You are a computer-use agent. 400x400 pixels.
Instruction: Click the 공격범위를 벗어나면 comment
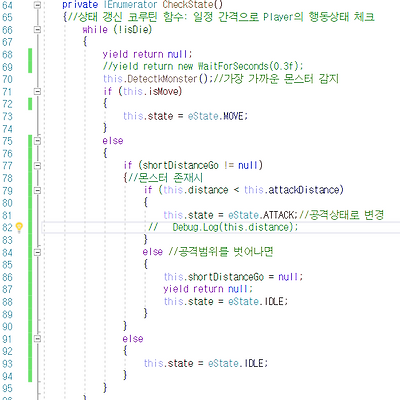(x=221, y=251)
